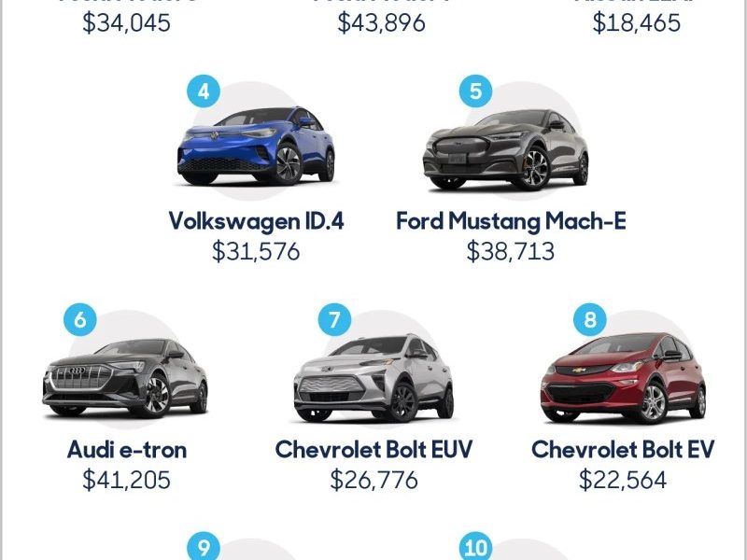Click the number 5 rank badge
Image resolution: width=747 pixels, height=560 pixels.
[x=475, y=91]
